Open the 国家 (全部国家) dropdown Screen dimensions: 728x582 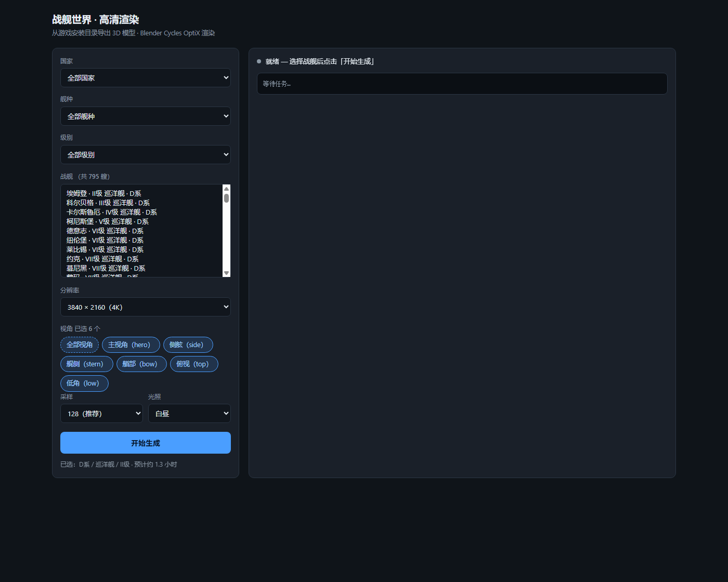coord(146,78)
